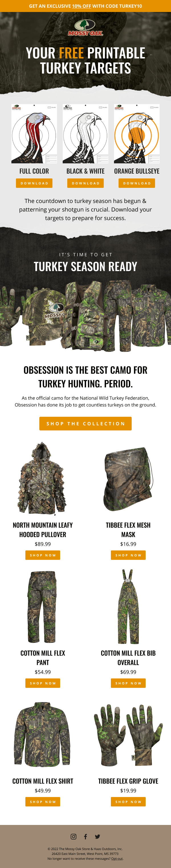Image resolution: width=171 pixels, height=868 pixels.
Task: Click the Mossy Oak logo
Action: (x=85, y=28)
